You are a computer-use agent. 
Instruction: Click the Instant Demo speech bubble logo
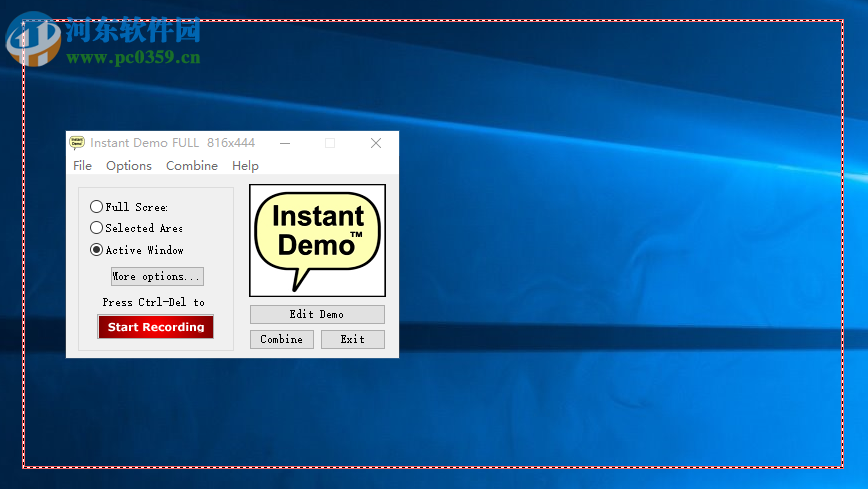tap(317, 240)
